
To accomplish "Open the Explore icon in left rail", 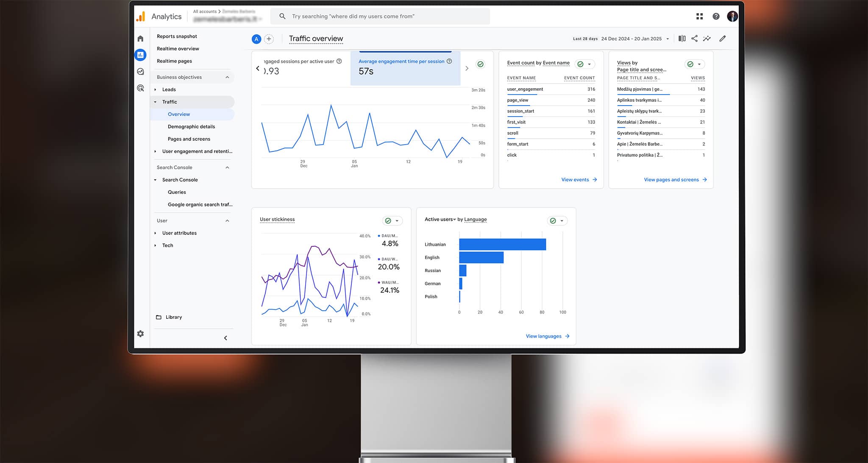I will pyautogui.click(x=140, y=72).
